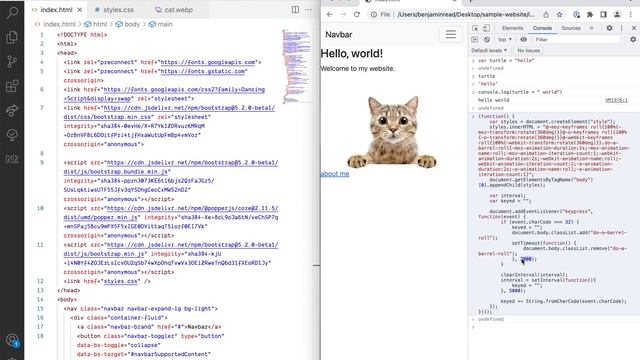
Task: Toggle the DevTools device toolbar
Action: point(487,28)
